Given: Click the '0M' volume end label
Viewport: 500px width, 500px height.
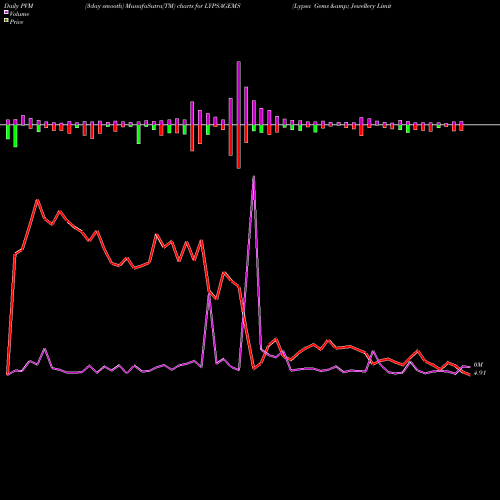Looking at the screenshot, I should click(478, 365).
